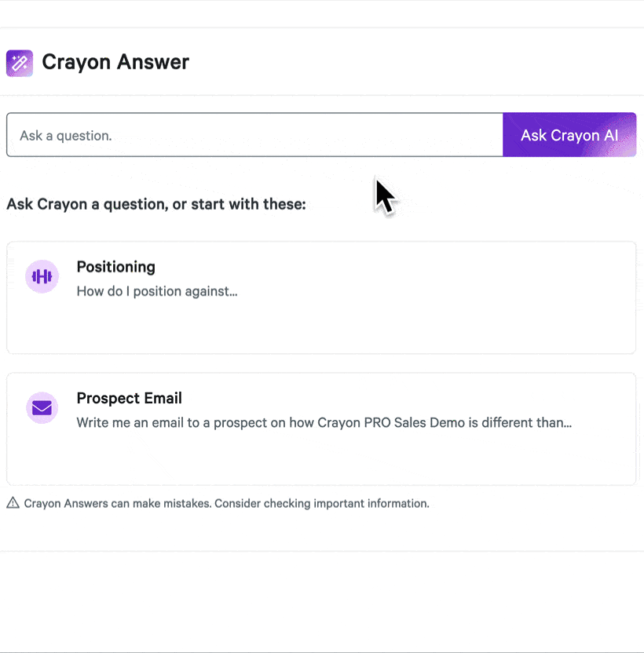Click the warning triangle icon beside the disclaimer
The height and width of the screenshot is (653, 644).
coord(13,503)
